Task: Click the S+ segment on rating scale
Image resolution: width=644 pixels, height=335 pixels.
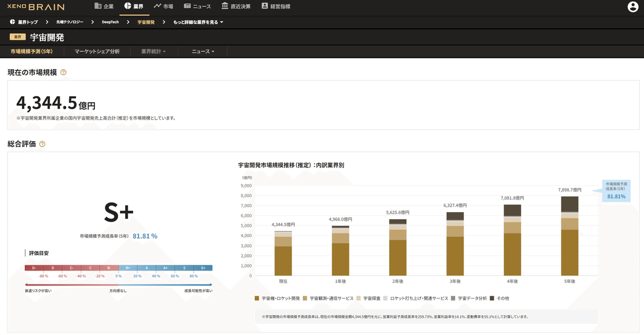Action: tap(203, 267)
